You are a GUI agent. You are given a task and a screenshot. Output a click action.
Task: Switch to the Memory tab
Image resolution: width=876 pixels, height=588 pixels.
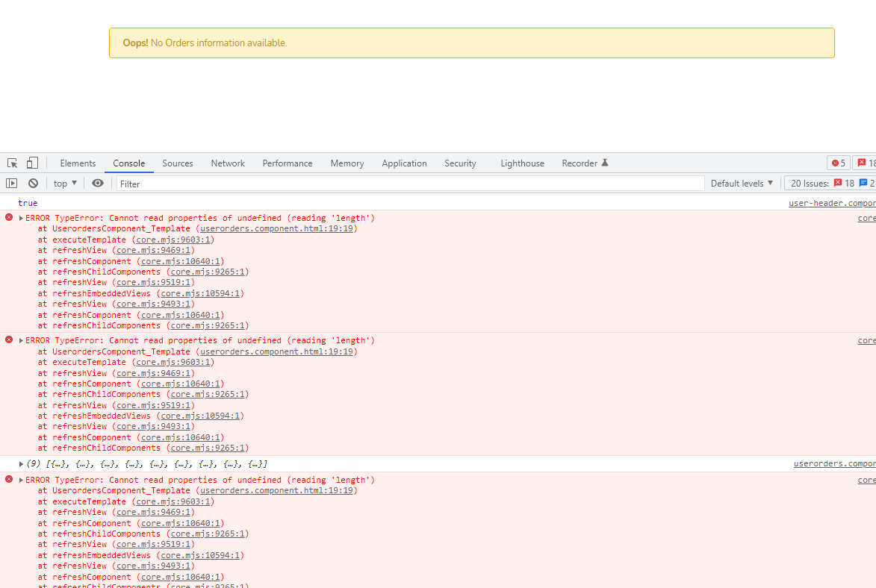click(x=347, y=163)
